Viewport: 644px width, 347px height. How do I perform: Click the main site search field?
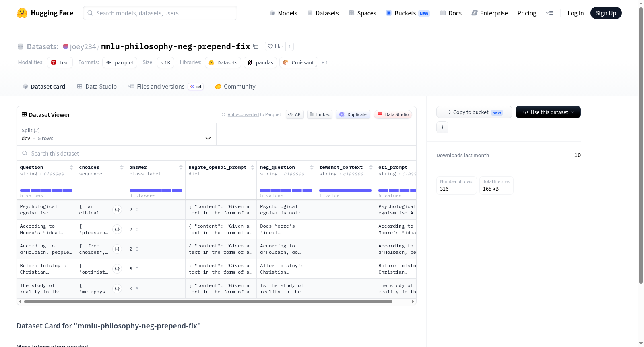coord(160,13)
